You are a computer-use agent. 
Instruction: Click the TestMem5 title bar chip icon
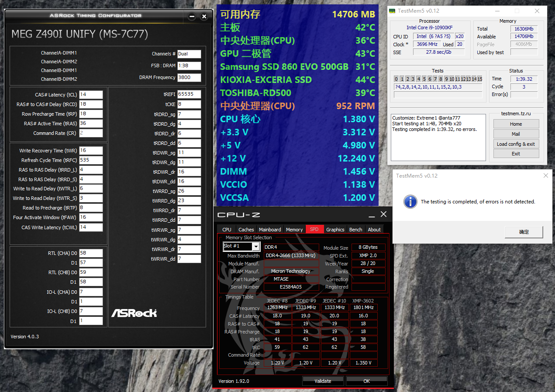[x=392, y=10]
